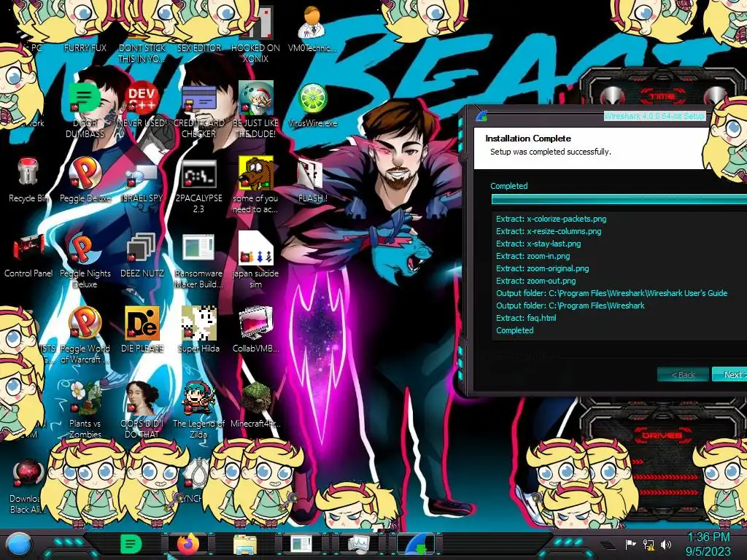
Task: Select the Wireshark User's Guide output folder line
Action: click(x=612, y=293)
